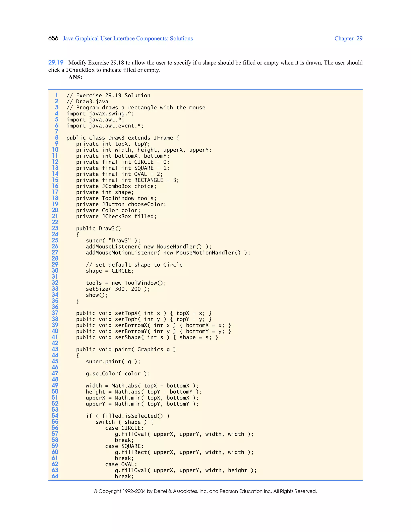Click the 'private JCheckBox filled;' declaration
Image resolution: width=411 pixels, height=532 pixels.
coord(116,217)
